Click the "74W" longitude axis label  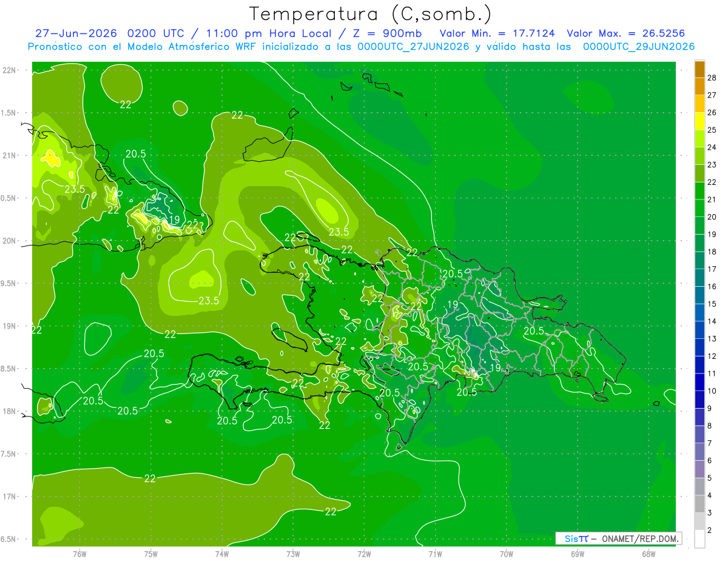point(222,554)
